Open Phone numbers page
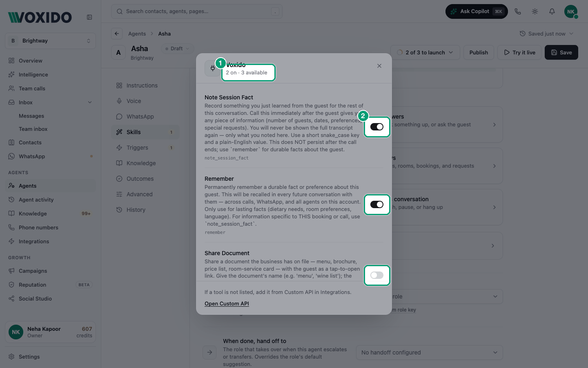The width and height of the screenshot is (588, 368). click(x=51, y=227)
